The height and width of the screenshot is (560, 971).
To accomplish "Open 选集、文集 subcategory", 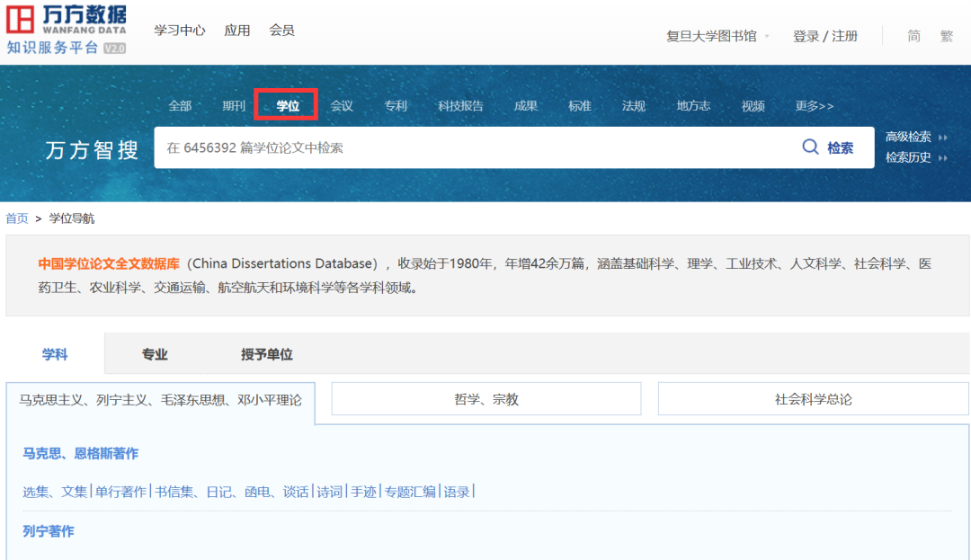I will [55, 492].
